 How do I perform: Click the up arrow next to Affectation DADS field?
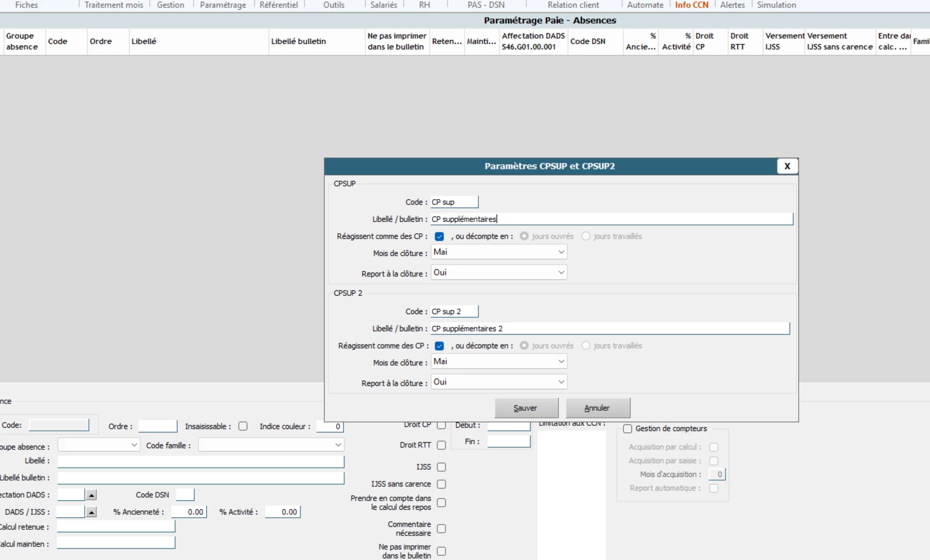pyautogui.click(x=91, y=495)
